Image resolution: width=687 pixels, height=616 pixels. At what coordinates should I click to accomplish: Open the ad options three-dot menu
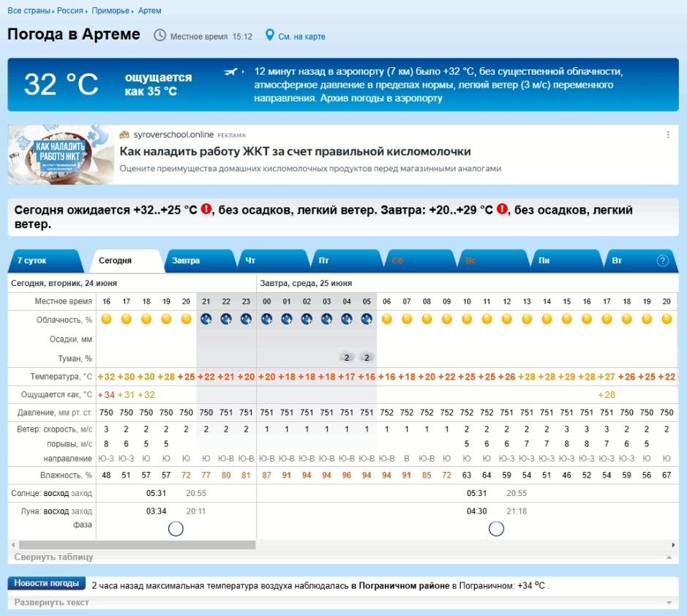(668, 135)
